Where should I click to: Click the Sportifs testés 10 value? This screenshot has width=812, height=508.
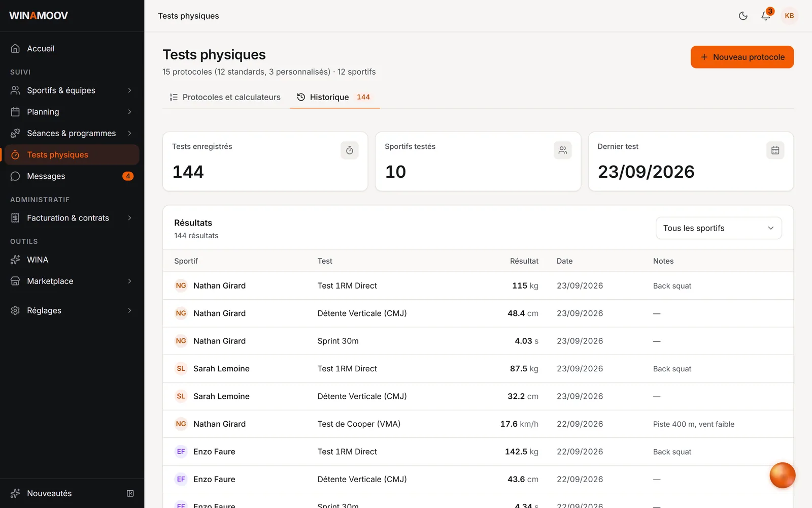pyautogui.click(x=395, y=172)
